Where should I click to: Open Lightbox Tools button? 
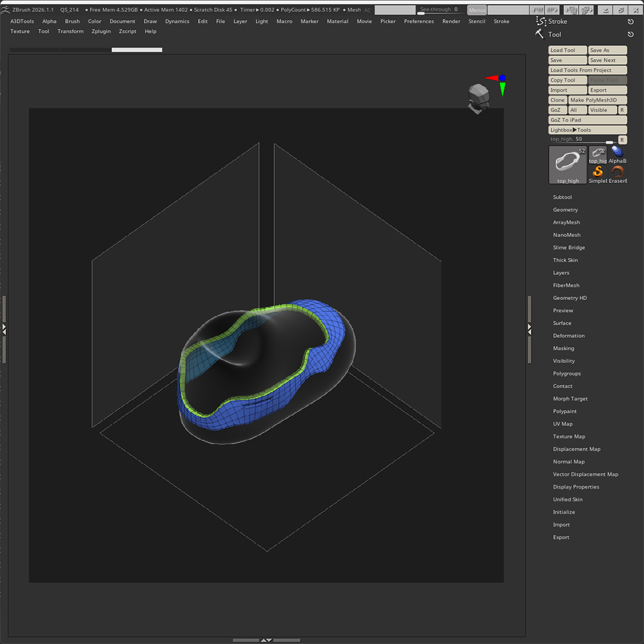click(x=588, y=130)
